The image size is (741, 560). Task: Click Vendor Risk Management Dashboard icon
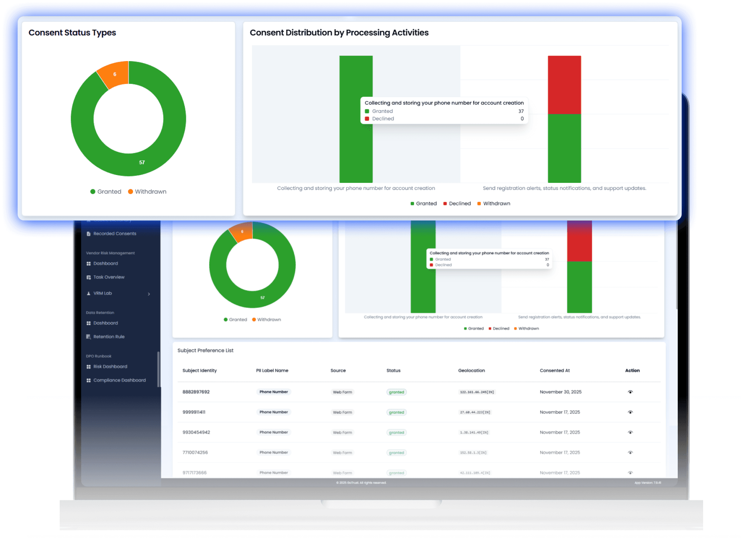click(88, 264)
